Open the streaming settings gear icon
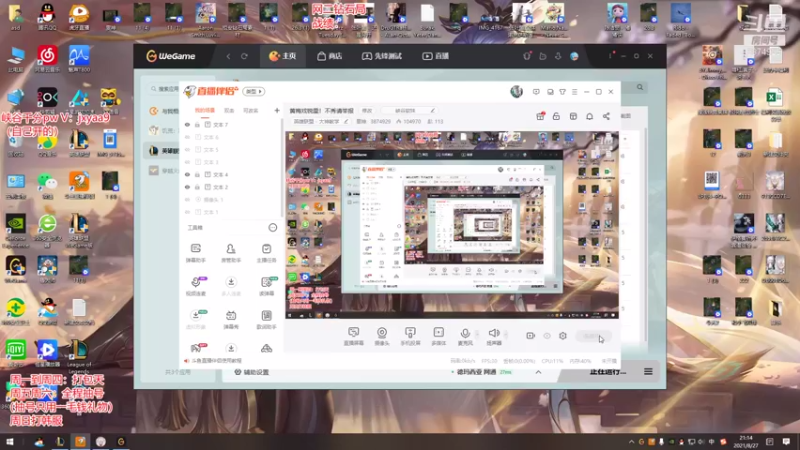The width and height of the screenshot is (800, 450). [563, 336]
